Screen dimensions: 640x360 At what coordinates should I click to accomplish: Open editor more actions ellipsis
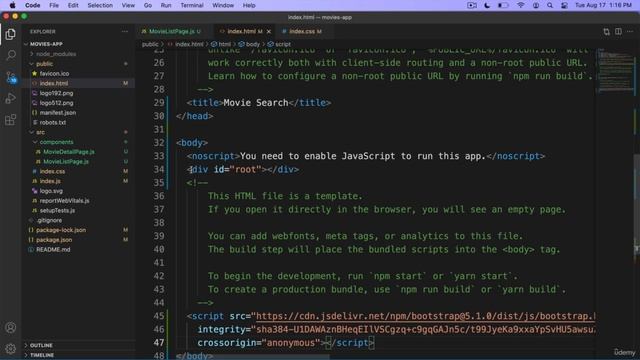coord(630,31)
